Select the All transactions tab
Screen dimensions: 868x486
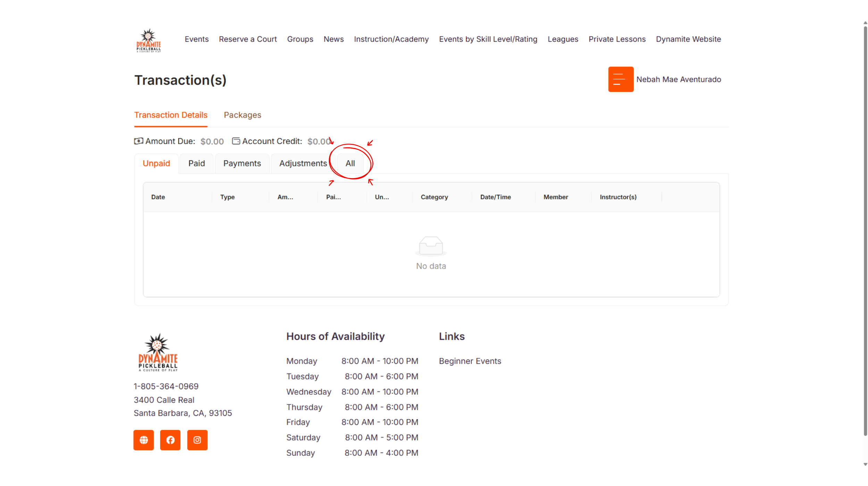[x=350, y=164]
